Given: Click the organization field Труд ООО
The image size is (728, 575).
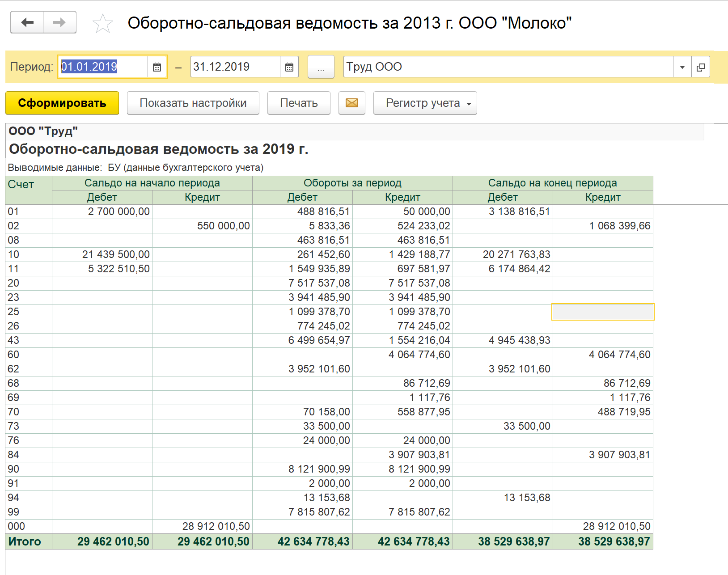Looking at the screenshot, I should click(x=508, y=67).
